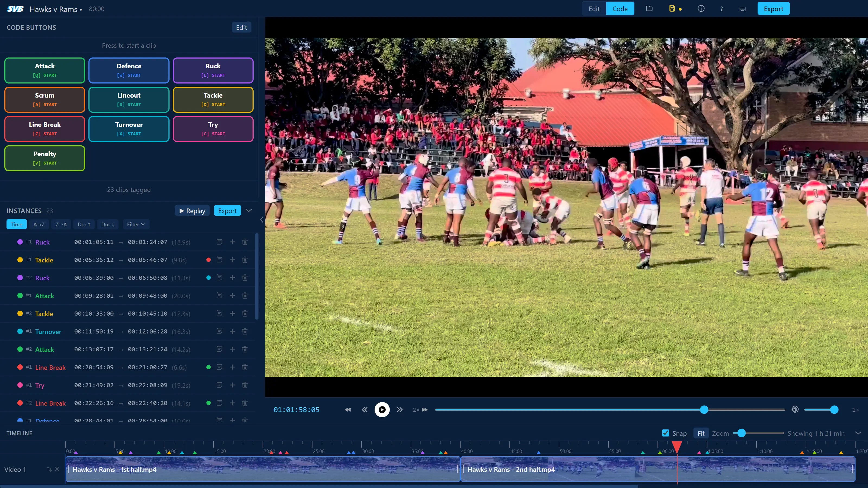
Task: Remove Video 1 track with X icon
Action: [57, 469]
